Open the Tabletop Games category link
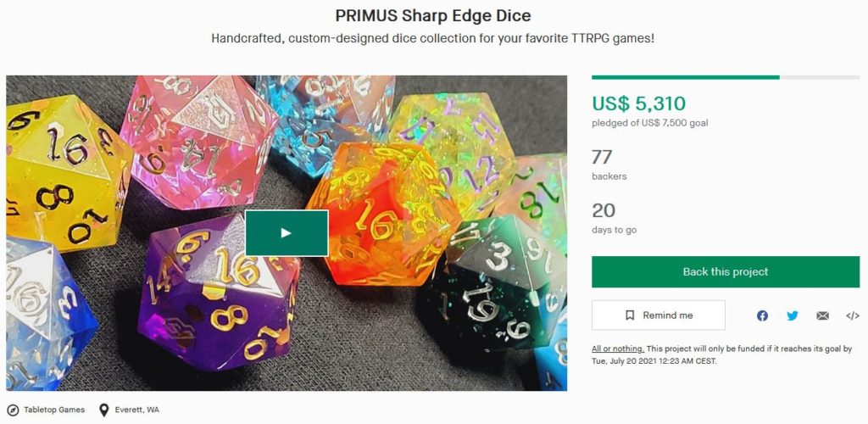Image resolution: width=868 pixels, height=424 pixels. click(x=54, y=410)
